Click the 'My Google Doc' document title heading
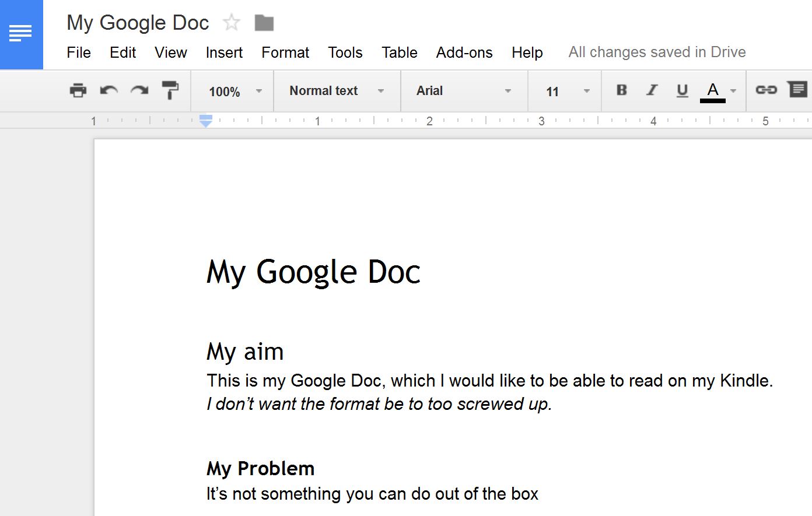 [313, 272]
